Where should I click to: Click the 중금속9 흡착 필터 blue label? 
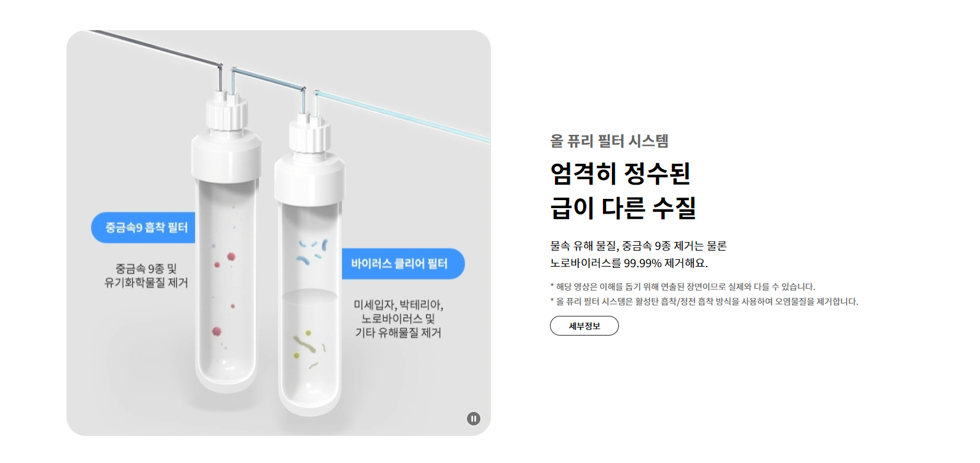point(143,228)
